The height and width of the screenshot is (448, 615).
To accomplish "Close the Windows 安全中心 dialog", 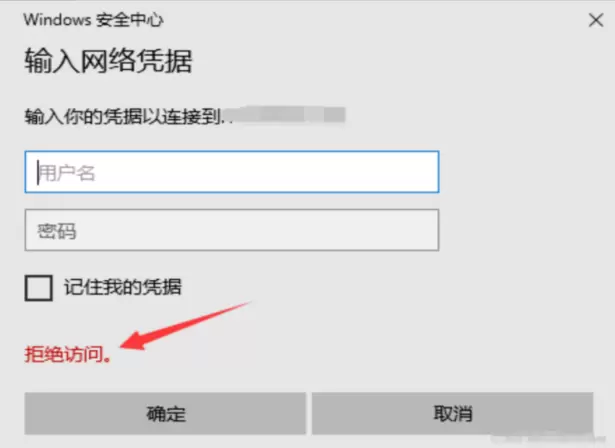I will click(596, 20).
